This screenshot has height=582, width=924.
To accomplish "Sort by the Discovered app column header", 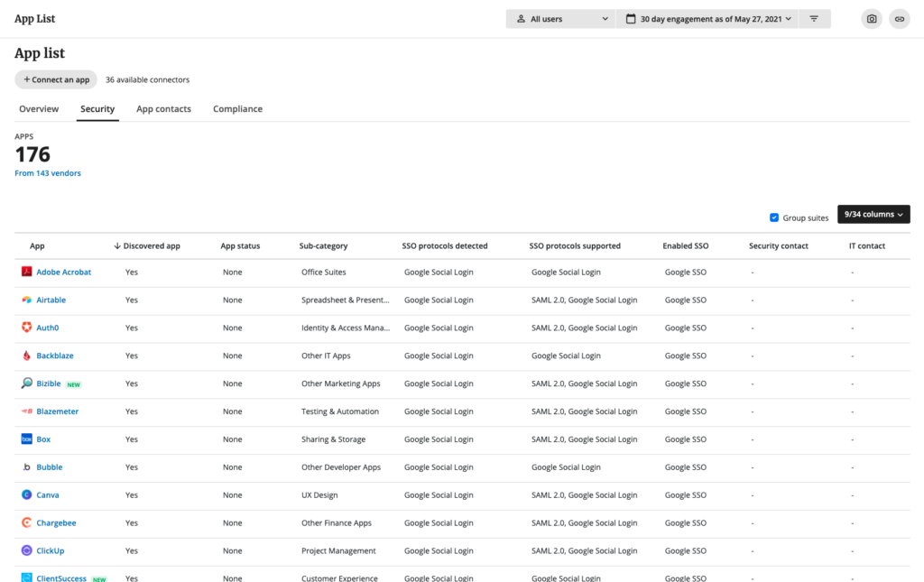I will tap(152, 246).
